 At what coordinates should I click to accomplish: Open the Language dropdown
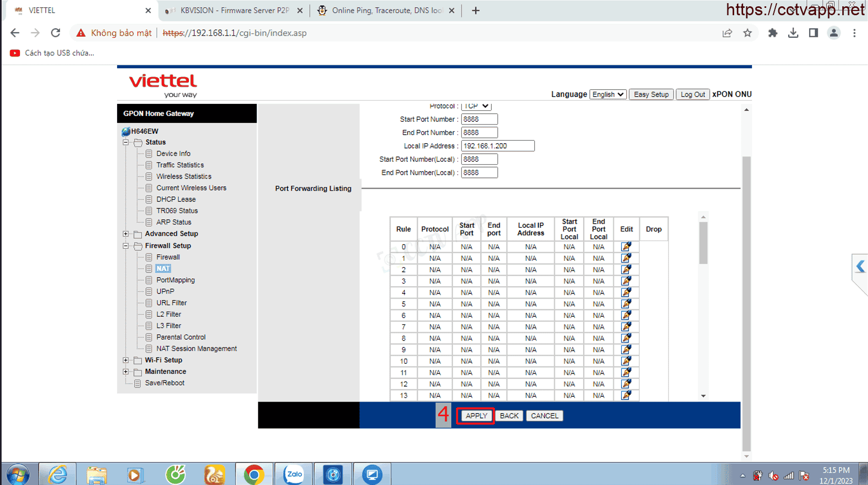(x=608, y=94)
